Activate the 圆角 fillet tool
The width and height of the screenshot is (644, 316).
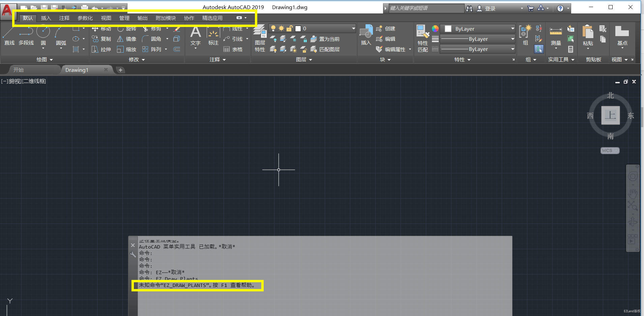click(x=152, y=39)
